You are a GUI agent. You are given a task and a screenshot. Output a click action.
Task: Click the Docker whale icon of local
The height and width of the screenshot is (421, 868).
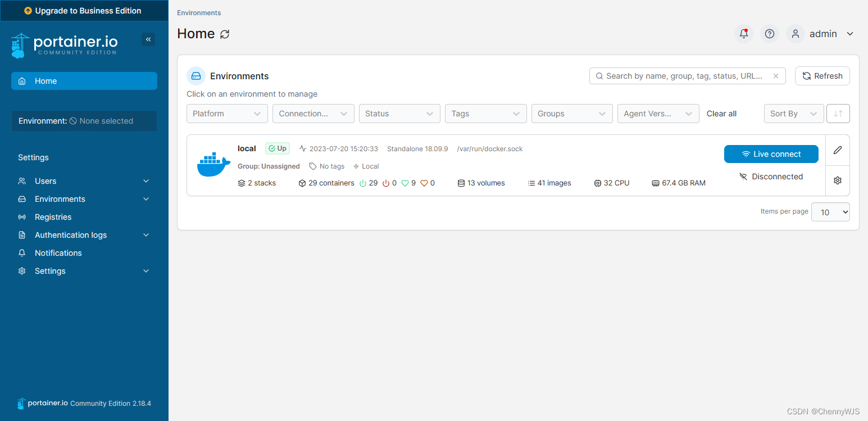(213, 165)
